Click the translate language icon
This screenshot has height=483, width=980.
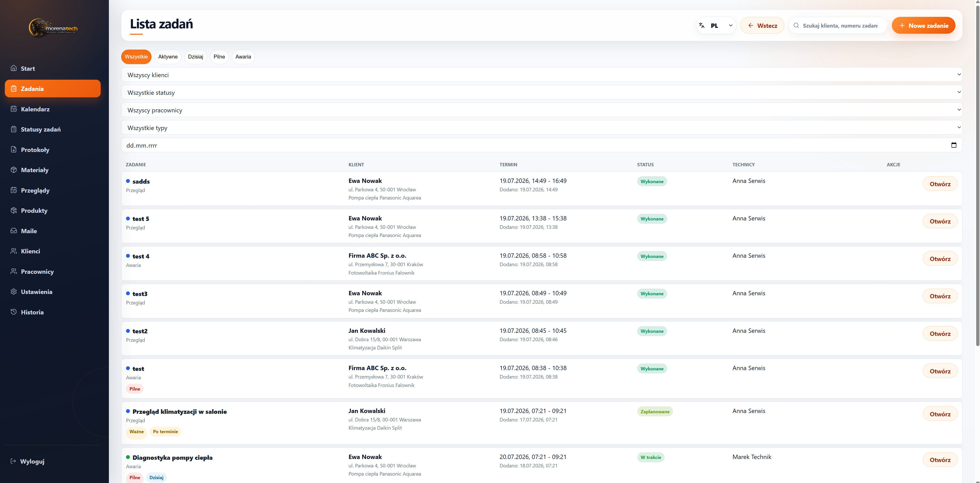tap(702, 26)
